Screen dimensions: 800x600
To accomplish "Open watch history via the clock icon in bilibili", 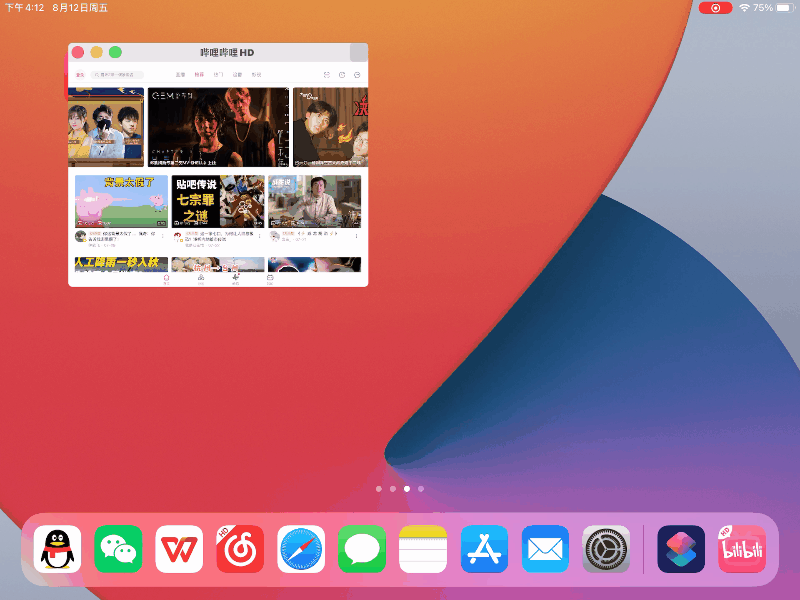I will [x=341, y=74].
